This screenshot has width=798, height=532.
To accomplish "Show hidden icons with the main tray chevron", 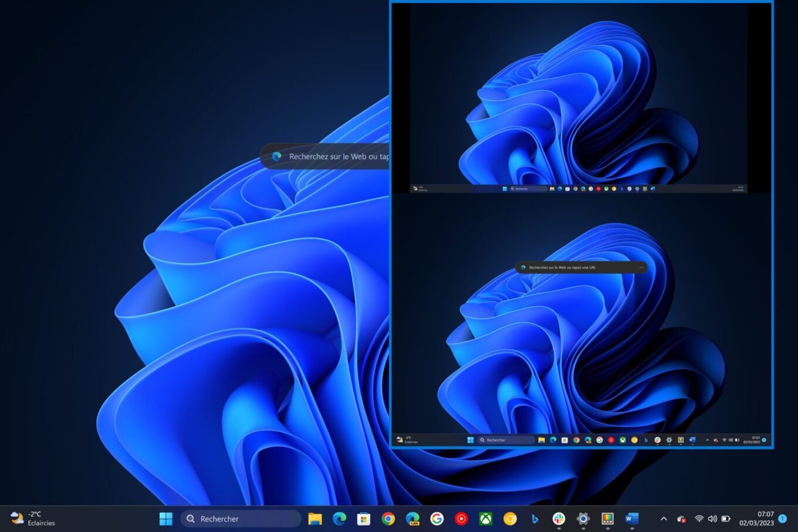I will (664, 519).
